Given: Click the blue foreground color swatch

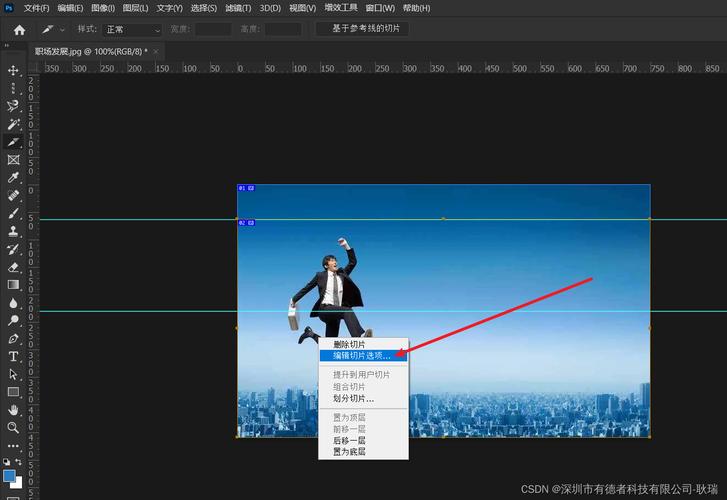Looking at the screenshot, I should tap(10, 476).
